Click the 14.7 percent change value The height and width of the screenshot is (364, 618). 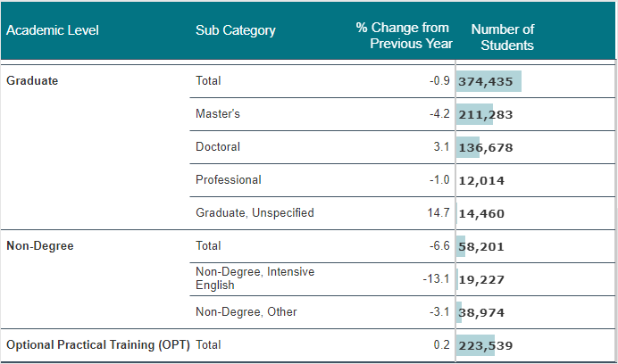click(439, 213)
